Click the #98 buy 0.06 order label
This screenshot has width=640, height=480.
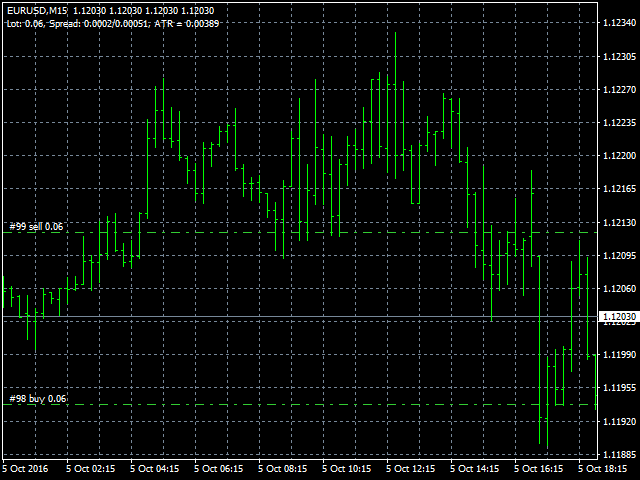click(x=37, y=399)
